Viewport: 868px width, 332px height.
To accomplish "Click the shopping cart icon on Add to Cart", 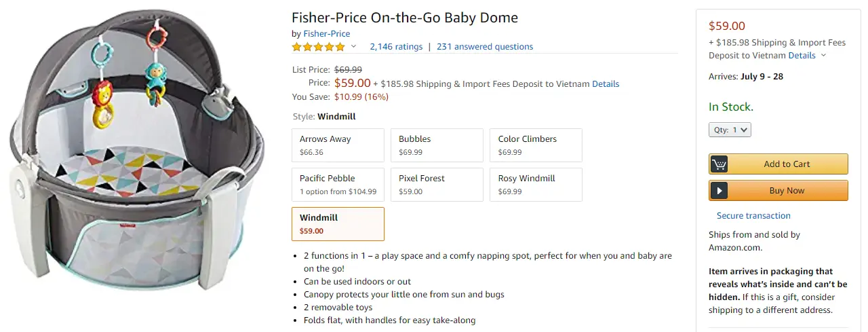I will (x=719, y=164).
